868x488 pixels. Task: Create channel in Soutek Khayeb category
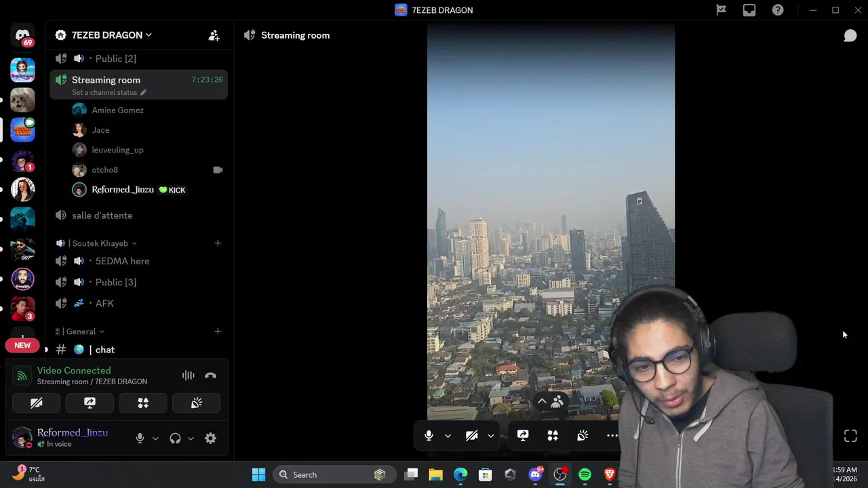[x=218, y=243]
